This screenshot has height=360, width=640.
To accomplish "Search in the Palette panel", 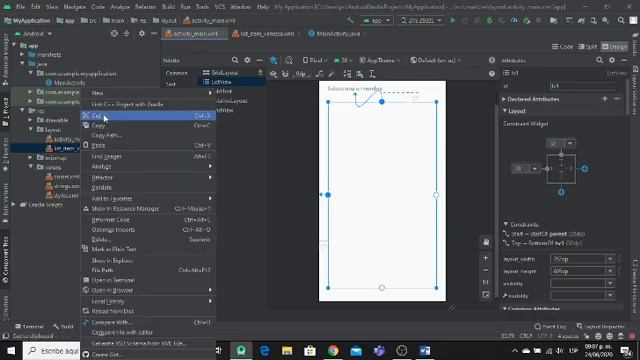I will [x=235, y=60].
